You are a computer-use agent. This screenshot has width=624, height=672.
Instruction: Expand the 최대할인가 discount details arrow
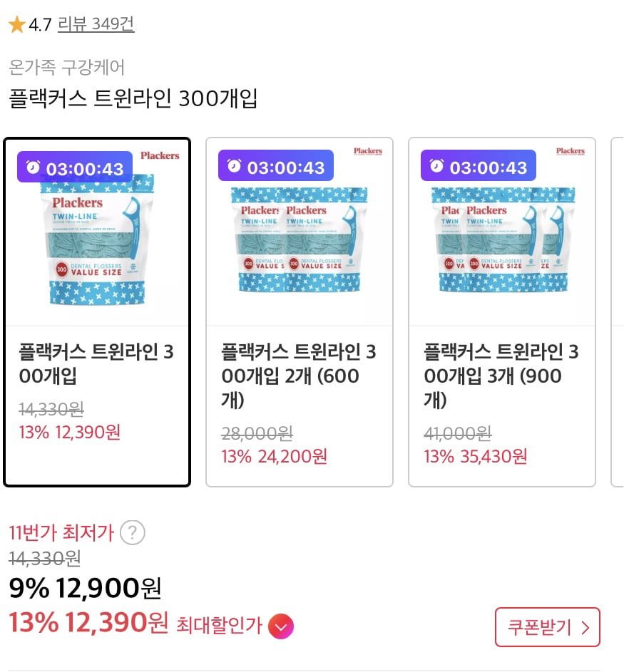[x=281, y=626]
